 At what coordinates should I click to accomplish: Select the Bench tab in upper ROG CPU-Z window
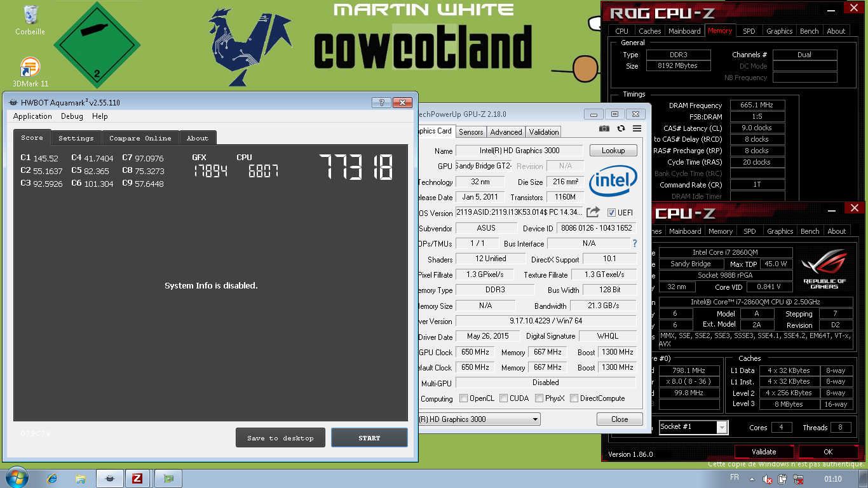point(810,30)
